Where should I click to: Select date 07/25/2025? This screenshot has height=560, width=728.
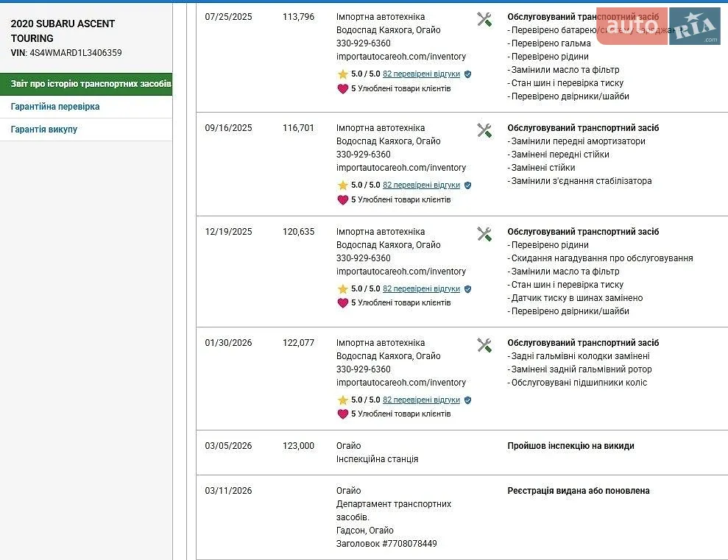[x=228, y=17]
